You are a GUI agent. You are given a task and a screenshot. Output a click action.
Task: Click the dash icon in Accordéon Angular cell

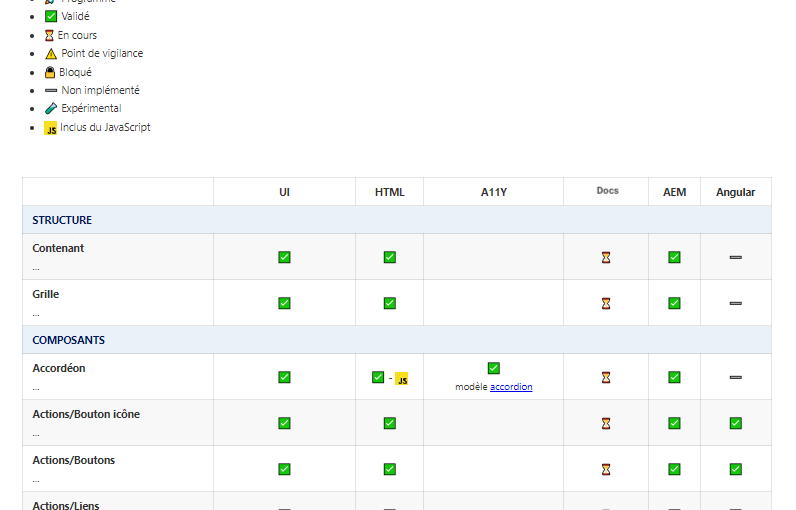(x=735, y=378)
